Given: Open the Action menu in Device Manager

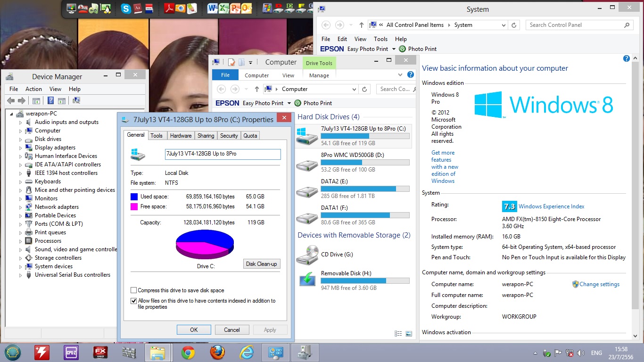Looking at the screenshot, I should click(x=33, y=89).
